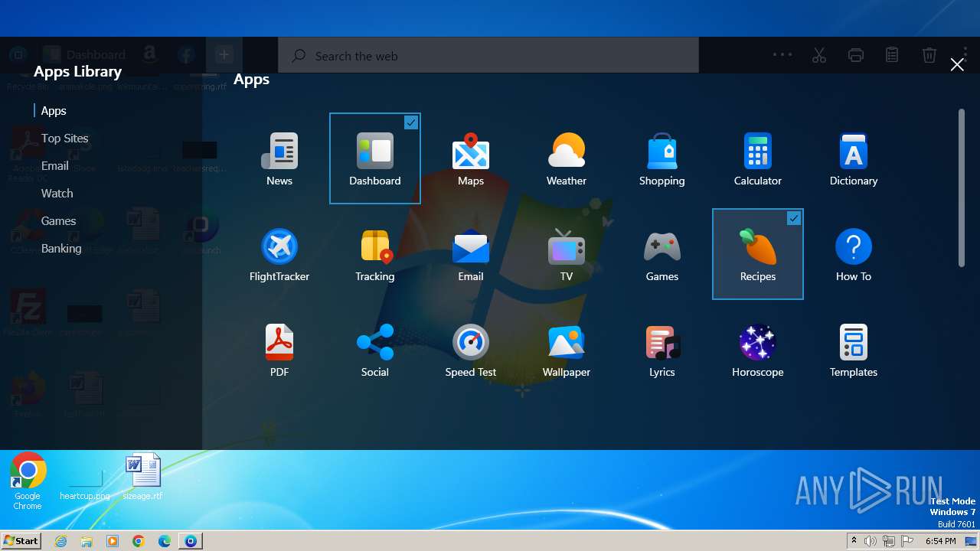Viewport: 980px width, 551px height.
Task: Click the printer icon in toolbar
Action: (856, 55)
